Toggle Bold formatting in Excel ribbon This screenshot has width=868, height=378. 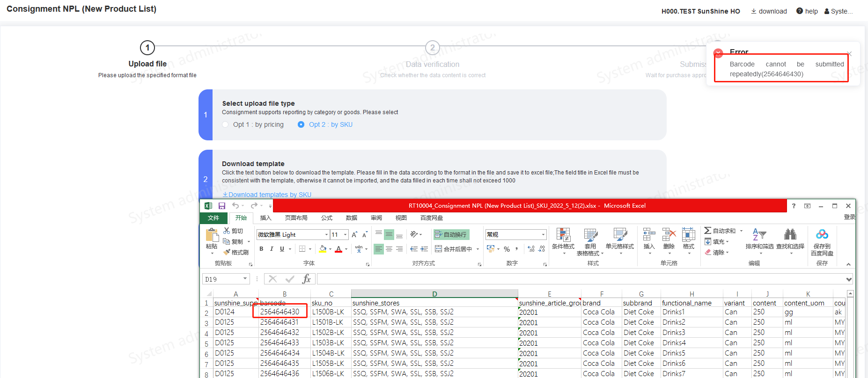261,249
